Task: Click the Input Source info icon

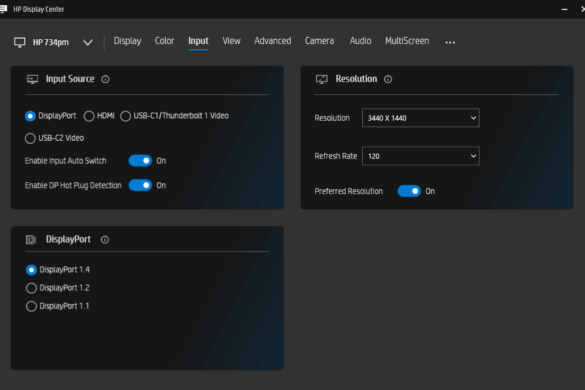Action: [x=105, y=79]
